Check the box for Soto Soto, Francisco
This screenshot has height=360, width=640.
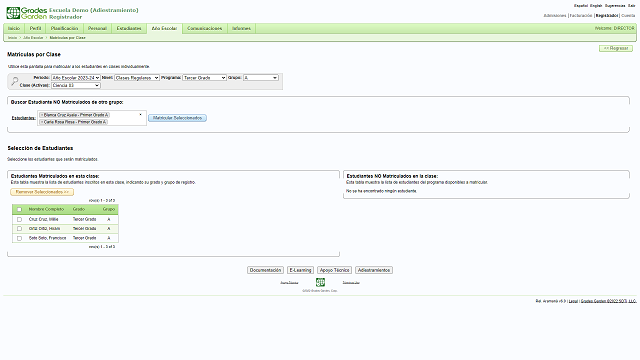click(19, 238)
